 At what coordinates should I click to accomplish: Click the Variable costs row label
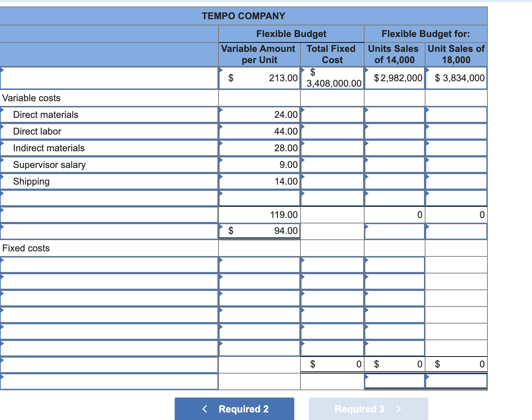[x=31, y=98]
